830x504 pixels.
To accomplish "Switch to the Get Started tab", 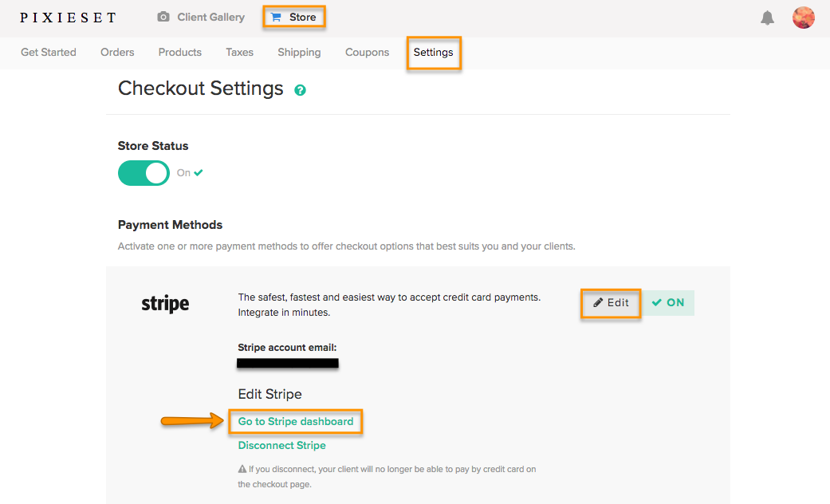I will coord(49,53).
